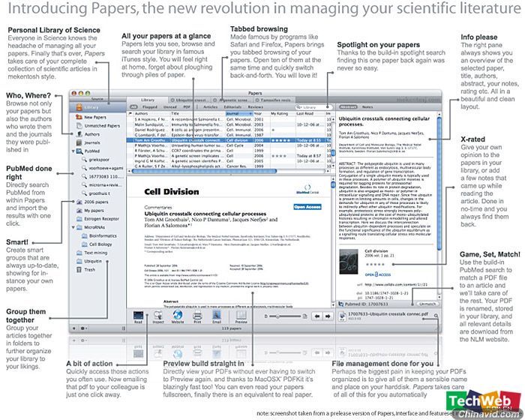This screenshot has height=420, width=525.
Task: Open Unmatched Papers in sidebar
Action: pyautogui.click(x=98, y=125)
